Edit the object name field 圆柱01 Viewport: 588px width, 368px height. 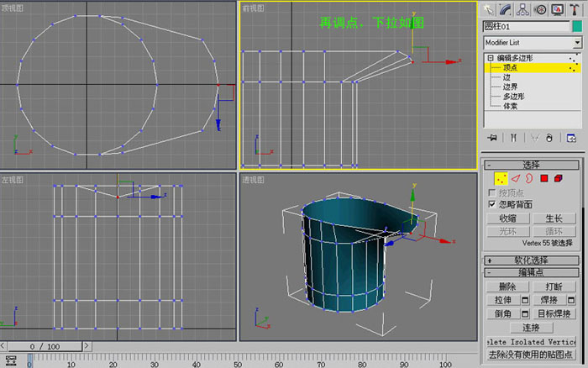pyautogui.click(x=526, y=26)
